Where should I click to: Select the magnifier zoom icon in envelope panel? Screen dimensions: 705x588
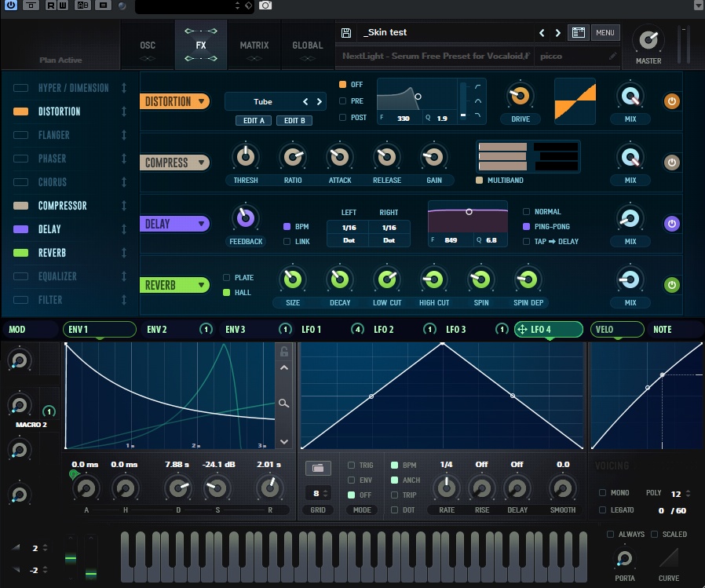point(283,403)
